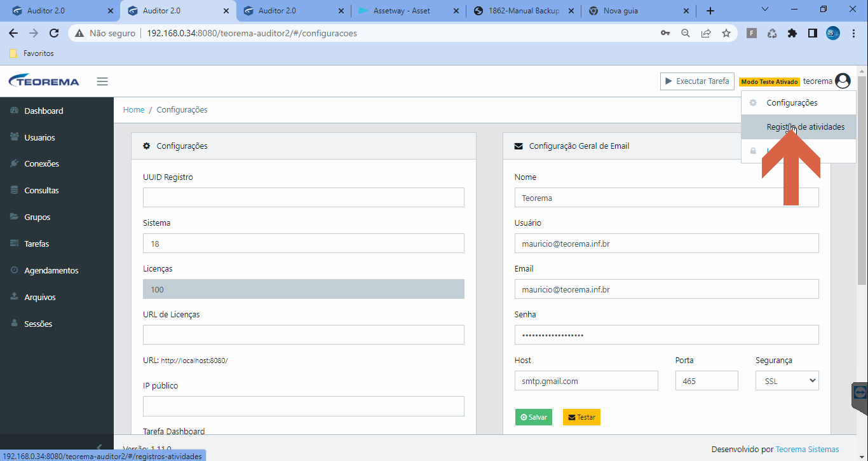Switch to the Assetway - Asset tab
This screenshot has width=868, height=461.
(407, 11)
